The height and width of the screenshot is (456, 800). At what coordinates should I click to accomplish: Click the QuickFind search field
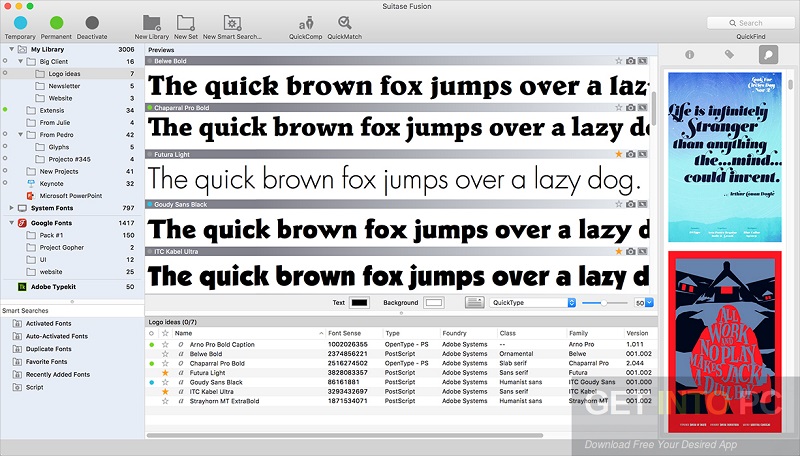[751, 23]
